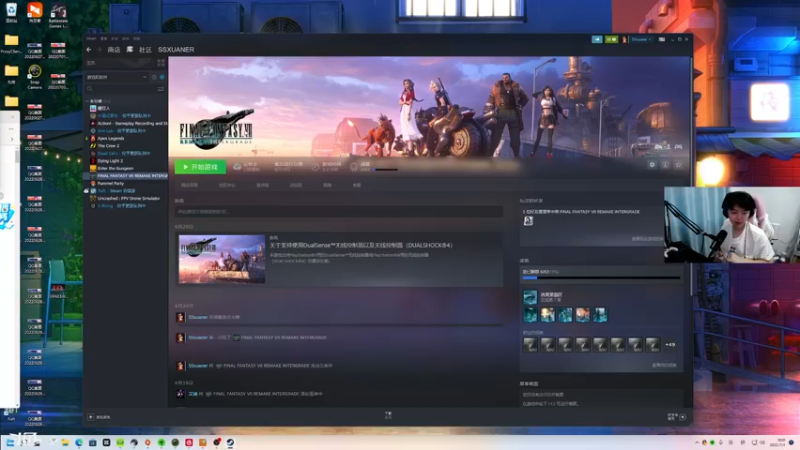This screenshot has width=800, height=450.
Task: Open the last menu bar item (Help)
Action: (136, 39)
